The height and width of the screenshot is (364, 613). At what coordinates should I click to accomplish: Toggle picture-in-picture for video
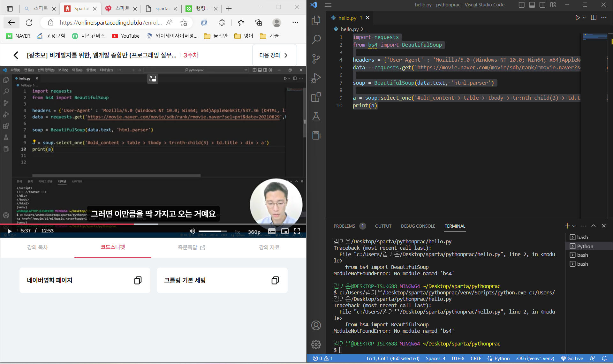point(285,231)
